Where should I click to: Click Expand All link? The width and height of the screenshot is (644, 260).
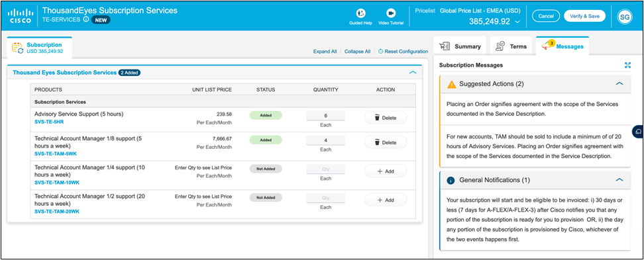coord(325,52)
